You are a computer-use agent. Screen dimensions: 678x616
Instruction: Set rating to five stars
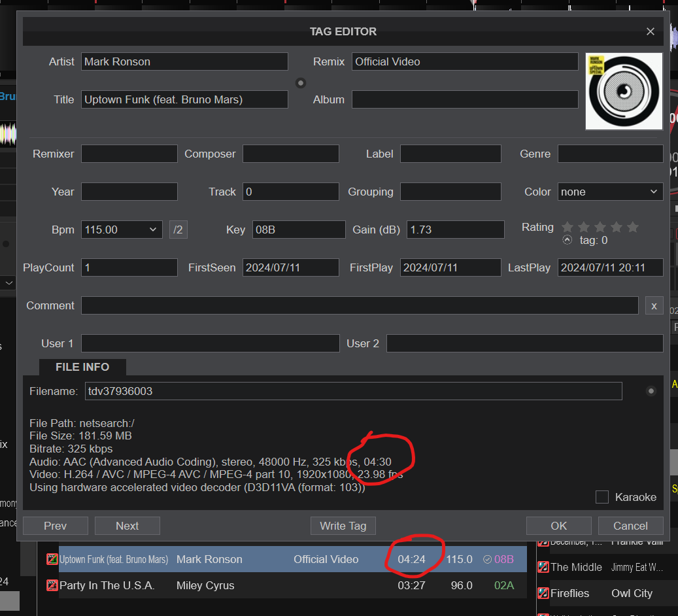[633, 227]
